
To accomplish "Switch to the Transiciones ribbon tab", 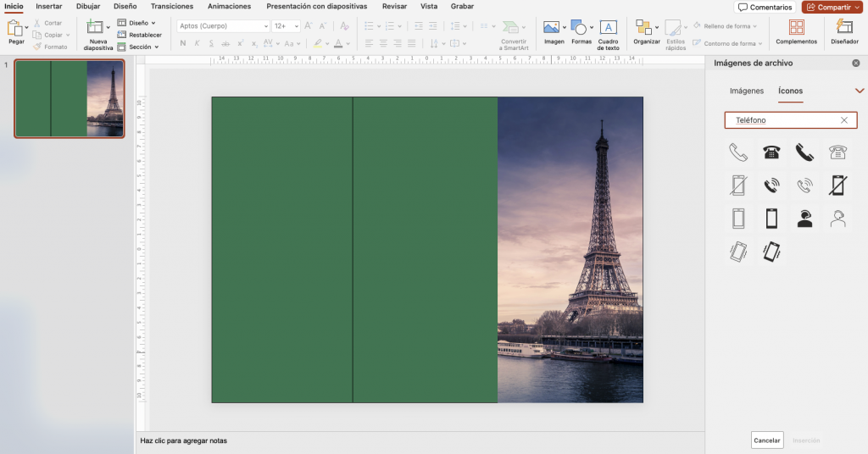I will click(x=171, y=6).
